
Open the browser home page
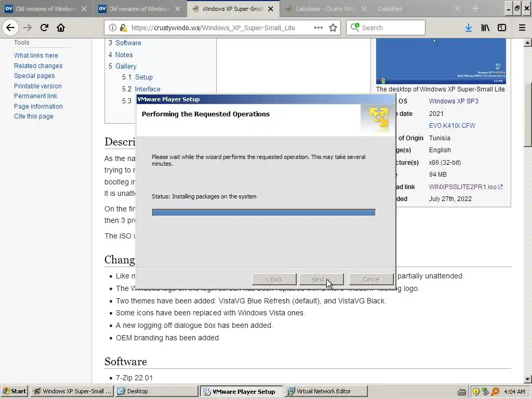click(61, 28)
